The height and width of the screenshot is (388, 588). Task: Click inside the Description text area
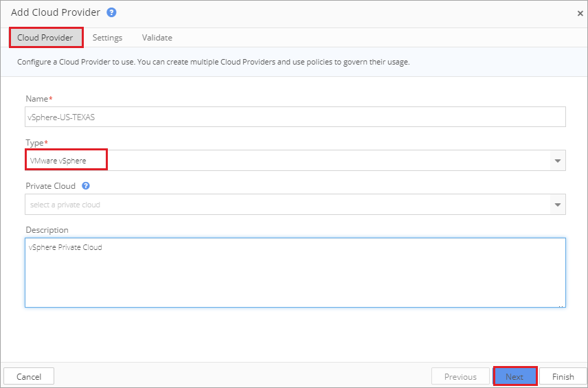coord(295,273)
